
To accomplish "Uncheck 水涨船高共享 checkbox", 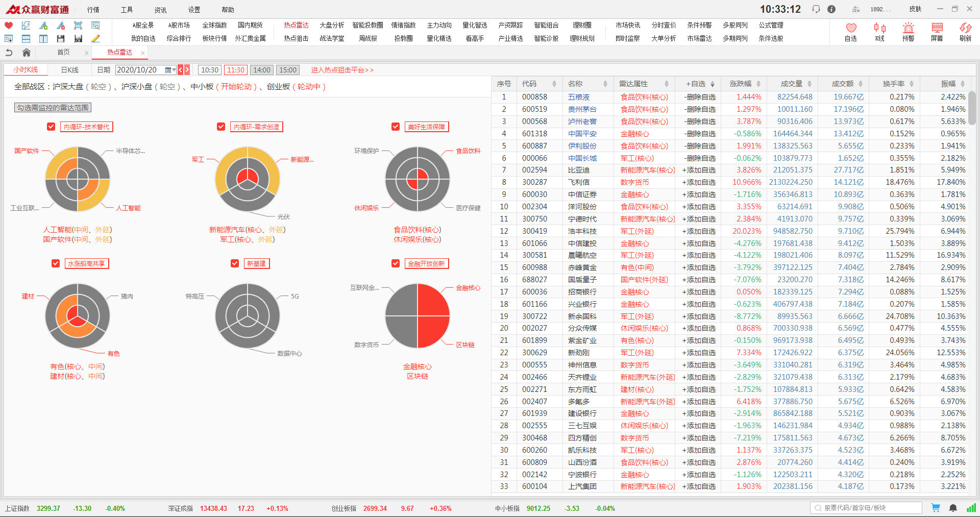I will coord(56,263).
